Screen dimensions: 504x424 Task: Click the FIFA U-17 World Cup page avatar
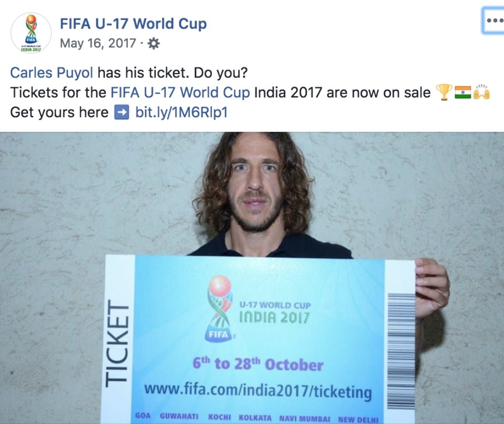pyautogui.click(x=31, y=33)
